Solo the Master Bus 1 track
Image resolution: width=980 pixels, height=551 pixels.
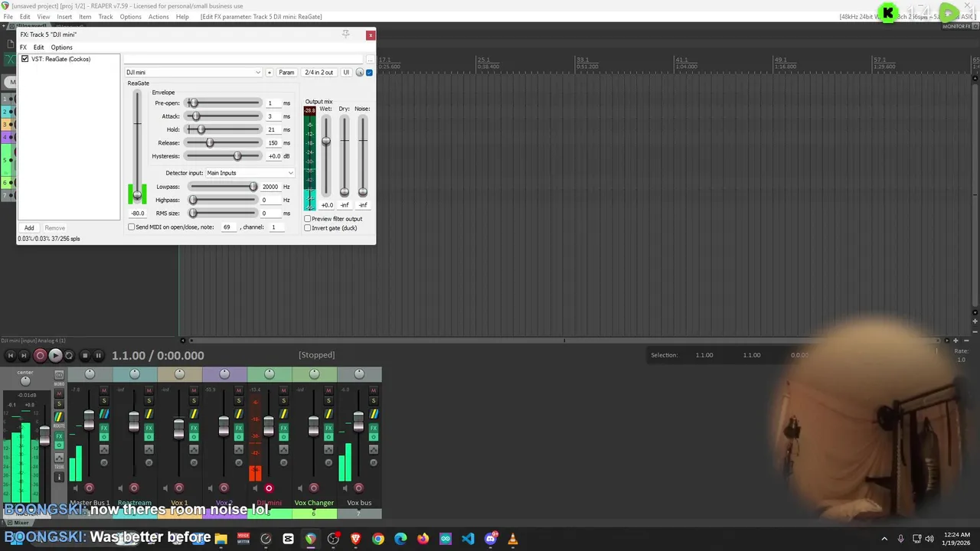104,400
